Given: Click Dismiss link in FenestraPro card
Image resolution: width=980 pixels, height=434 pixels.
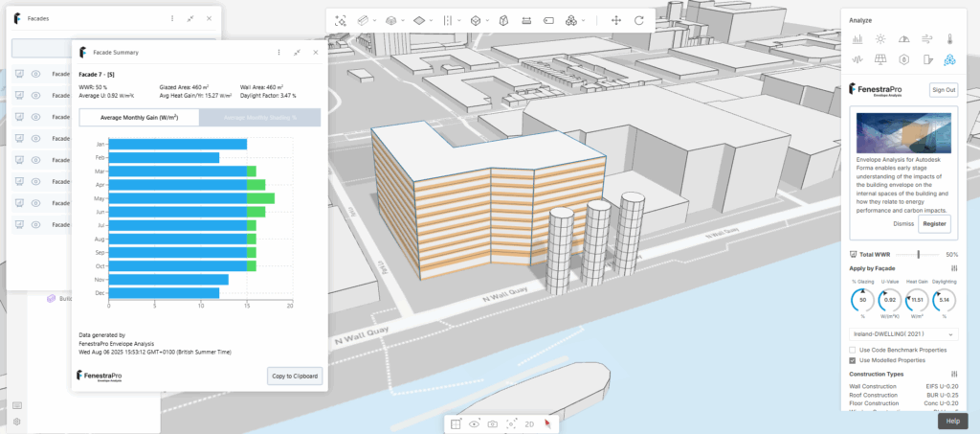Looking at the screenshot, I should (x=903, y=224).
